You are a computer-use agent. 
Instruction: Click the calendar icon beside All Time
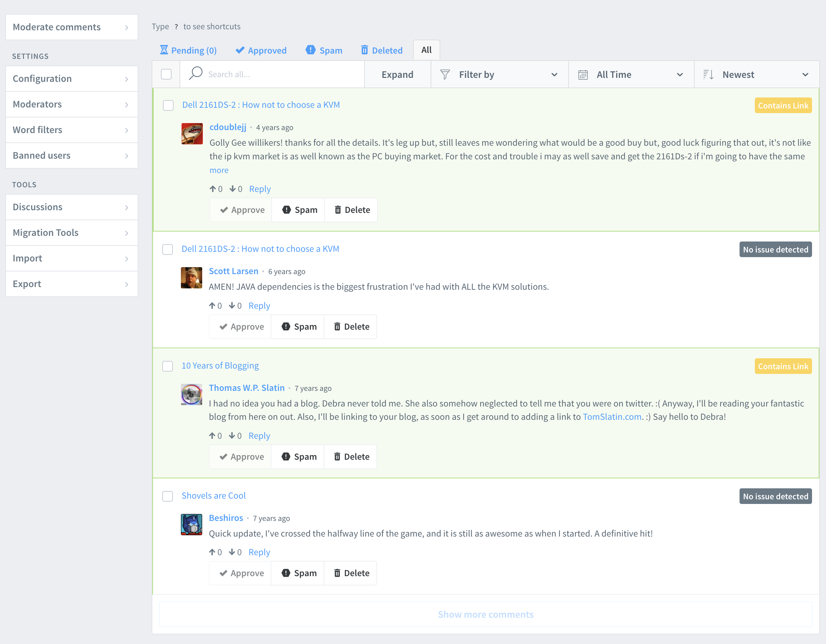tap(583, 75)
